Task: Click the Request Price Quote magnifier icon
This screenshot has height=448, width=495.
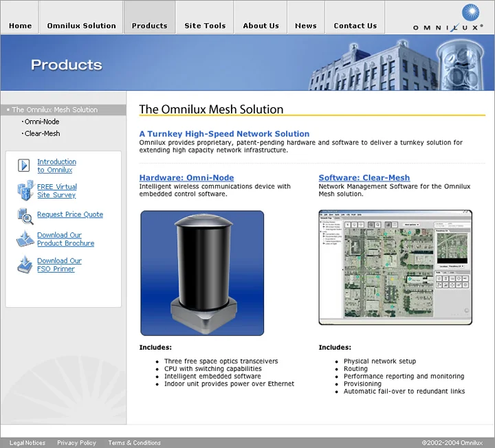Action: pyautogui.click(x=25, y=216)
